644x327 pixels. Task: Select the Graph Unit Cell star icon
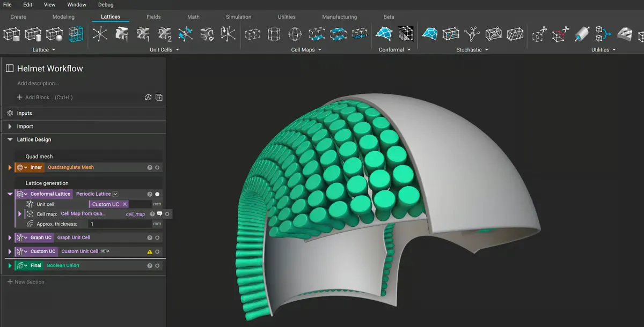[x=99, y=34]
